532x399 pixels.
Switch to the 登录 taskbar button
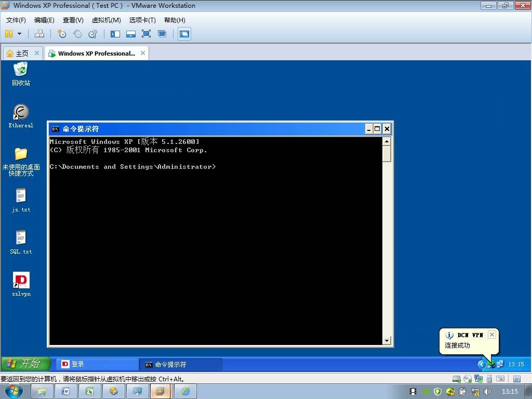[x=97, y=364]
